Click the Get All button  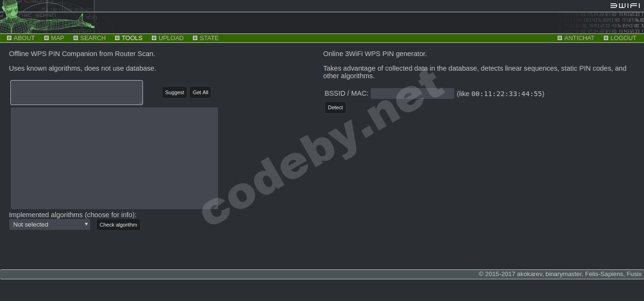click(201, 92)
